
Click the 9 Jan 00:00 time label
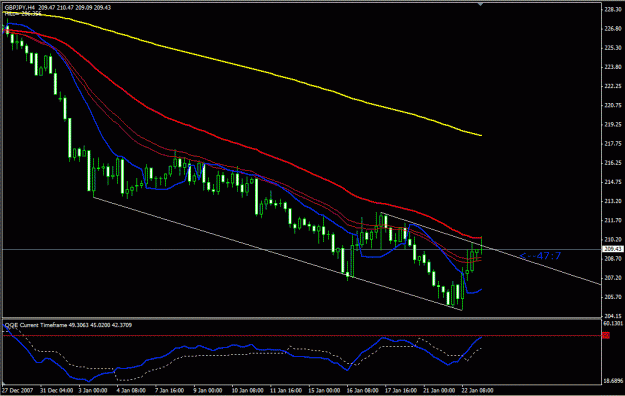click(x=208, y=390)
